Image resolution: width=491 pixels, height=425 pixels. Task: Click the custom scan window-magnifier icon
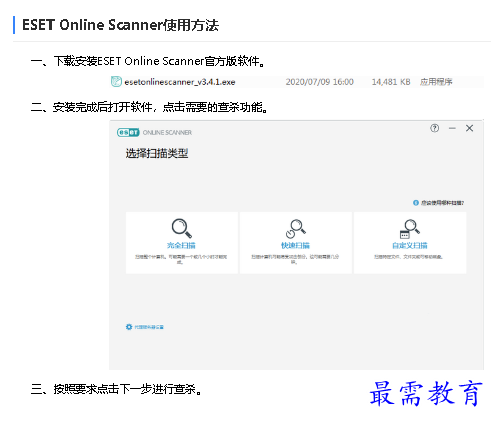point(410,229)
